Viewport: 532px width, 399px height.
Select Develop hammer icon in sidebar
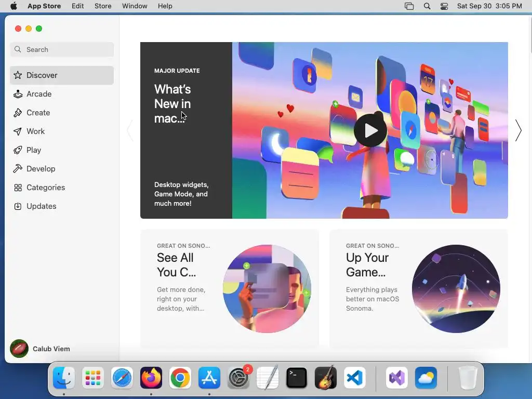[x=18, y=169]
